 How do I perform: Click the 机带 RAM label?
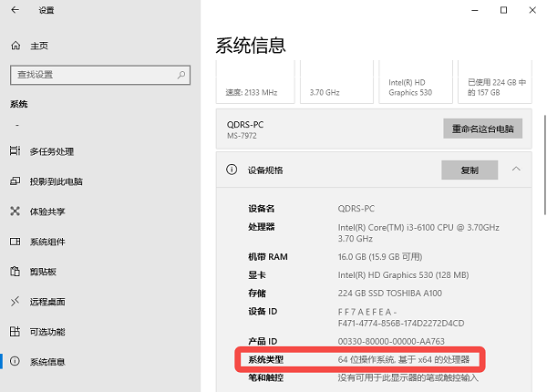click(x=268, y=257)
